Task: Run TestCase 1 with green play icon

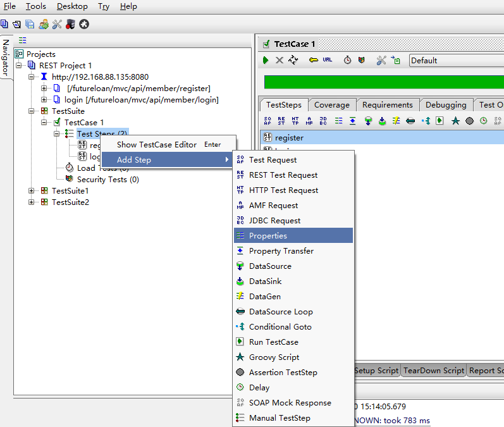Action: 266,60
